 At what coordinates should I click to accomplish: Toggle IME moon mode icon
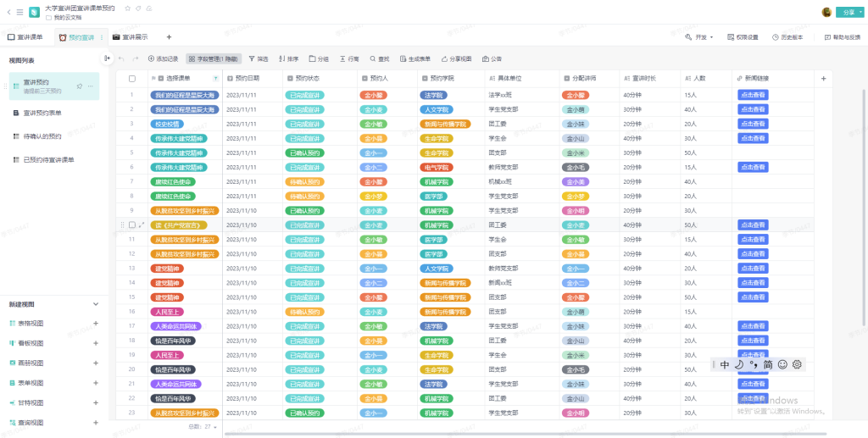739,364
